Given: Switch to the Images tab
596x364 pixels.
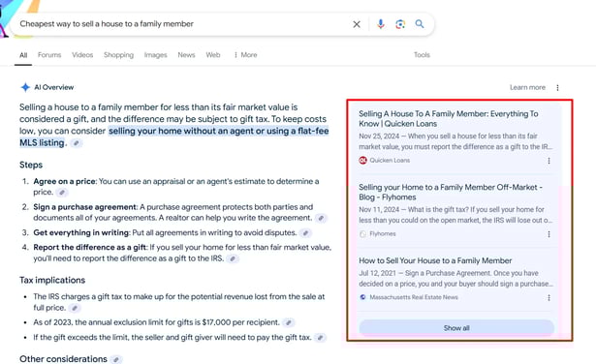Looking at the screenshot, I should coord(155,55).
